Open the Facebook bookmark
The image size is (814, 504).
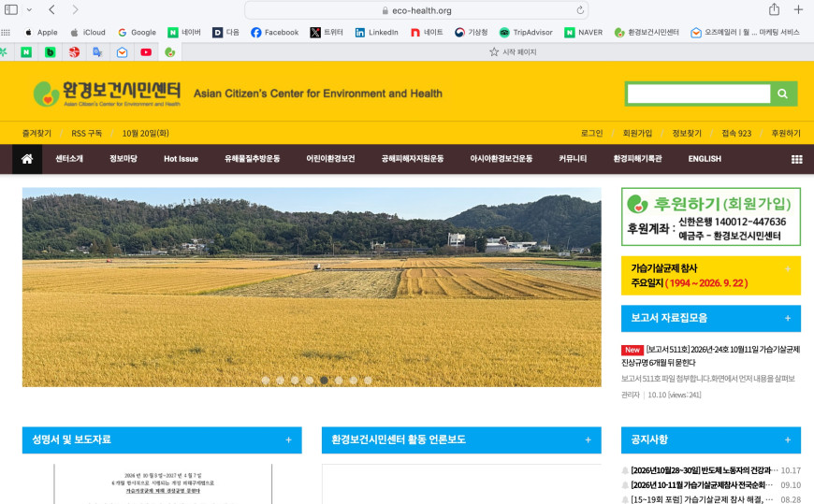275,32
